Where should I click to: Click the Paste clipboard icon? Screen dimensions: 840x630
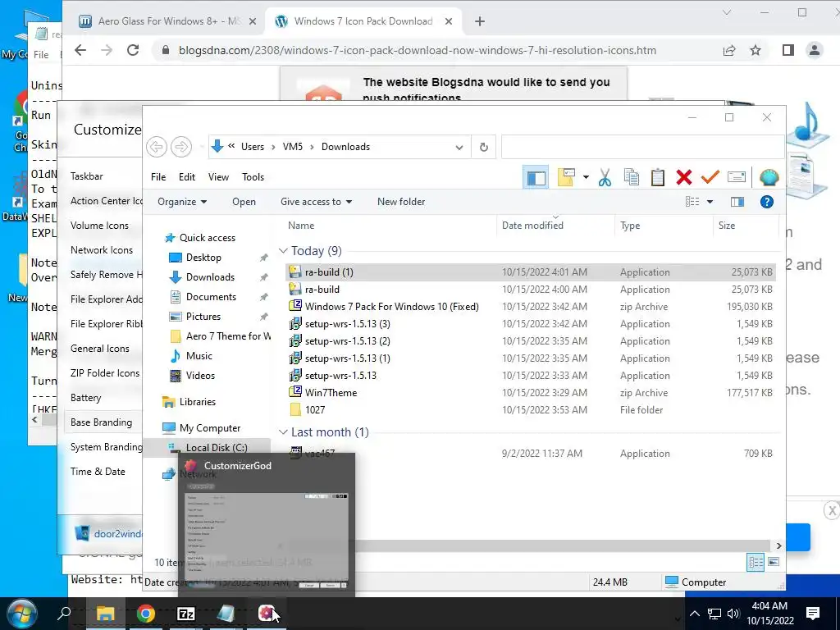[x=657, y=177]
